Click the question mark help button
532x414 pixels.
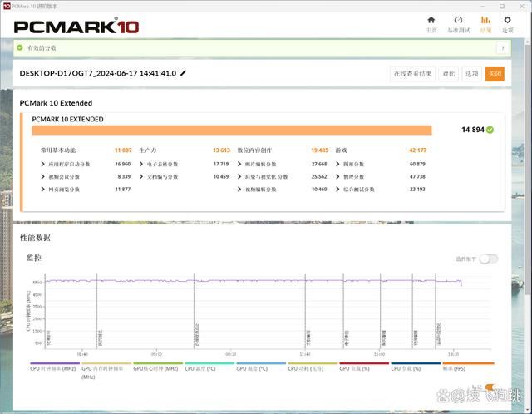[503, 48]
